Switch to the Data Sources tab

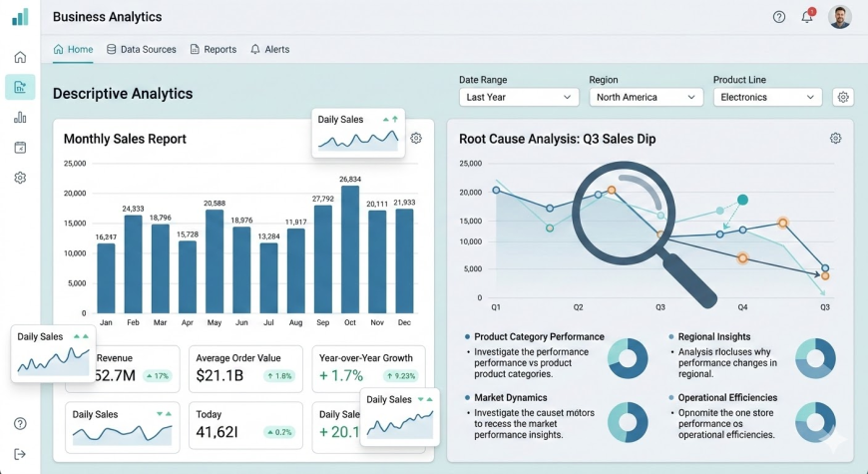click(141, 49)
